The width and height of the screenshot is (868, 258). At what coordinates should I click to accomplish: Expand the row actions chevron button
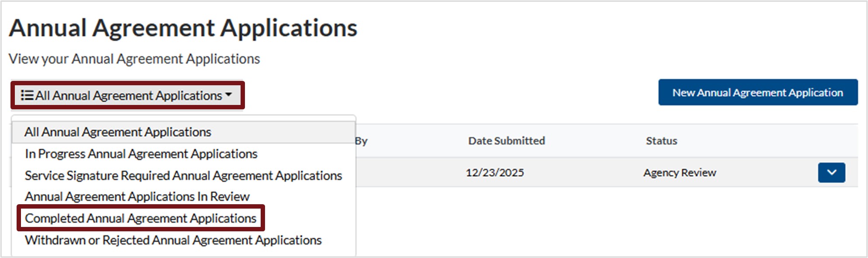coord(831,172)
